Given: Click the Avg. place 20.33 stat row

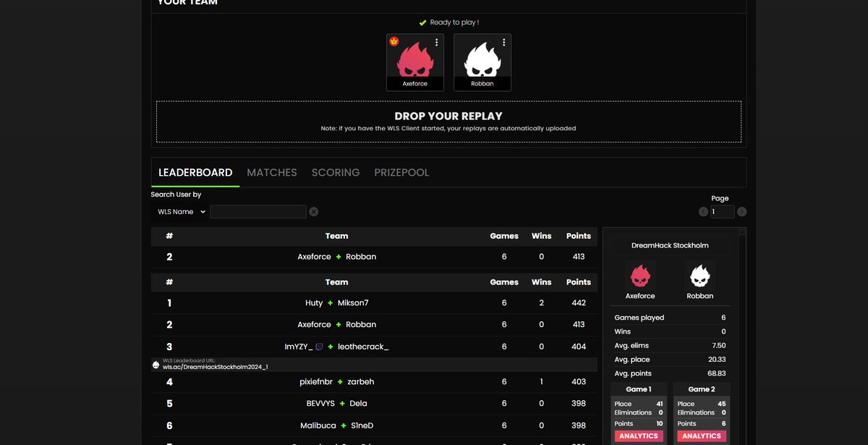Looking at the screenshot, I should [670, 360].
